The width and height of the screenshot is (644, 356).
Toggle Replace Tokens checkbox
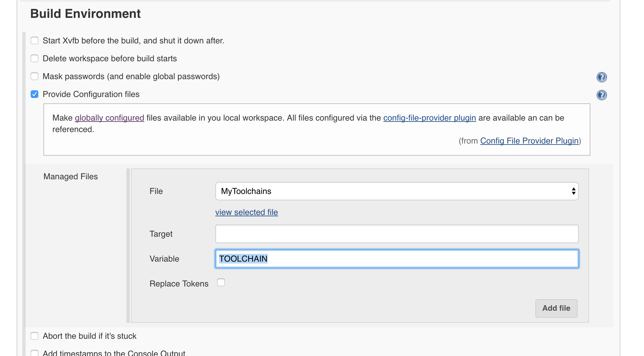pos(221,283)
